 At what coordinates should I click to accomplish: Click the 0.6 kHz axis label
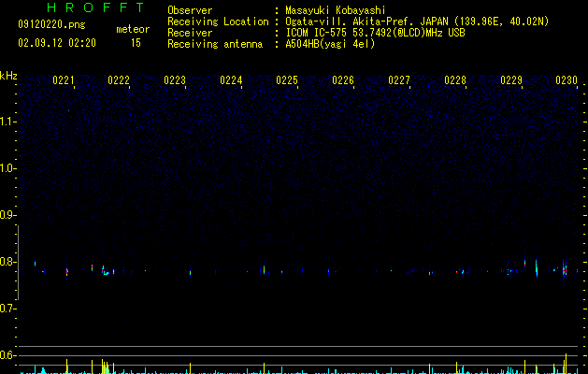tap(7, 355)
